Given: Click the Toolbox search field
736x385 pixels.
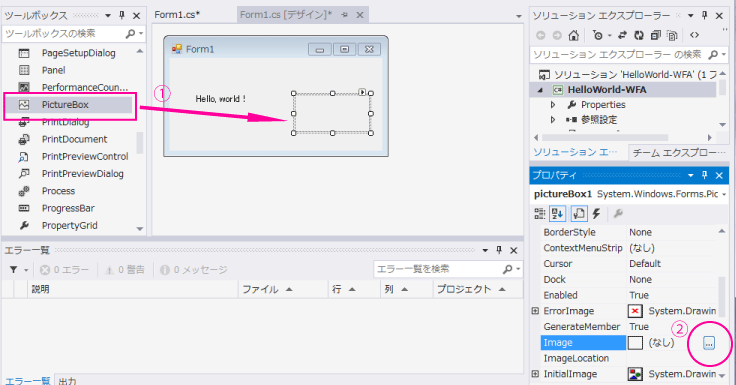Looking at the screenshot, I should tap(63, 33).
